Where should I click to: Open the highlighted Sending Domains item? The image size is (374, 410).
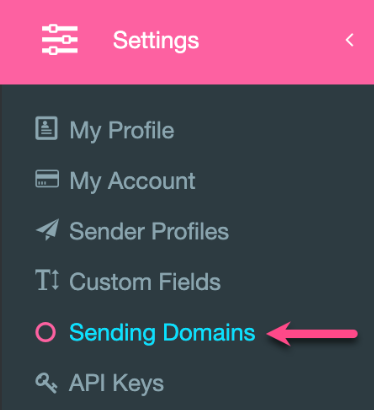pyautogui.click(x=162, y=333)
